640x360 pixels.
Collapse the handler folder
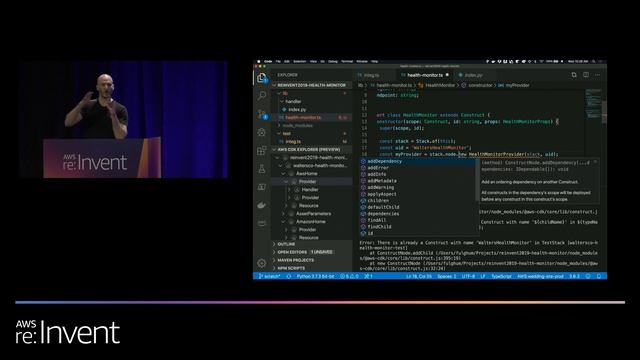(x=312, y=101)
